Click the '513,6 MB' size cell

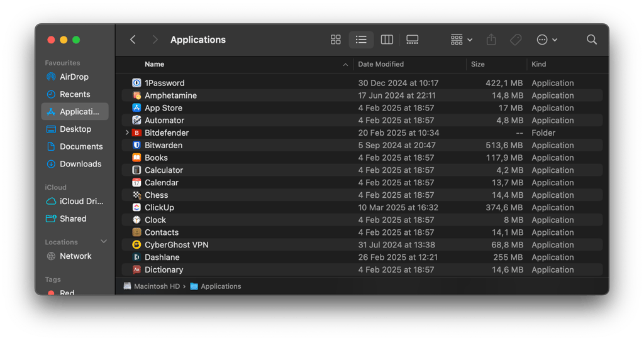[x=504, y=145]
